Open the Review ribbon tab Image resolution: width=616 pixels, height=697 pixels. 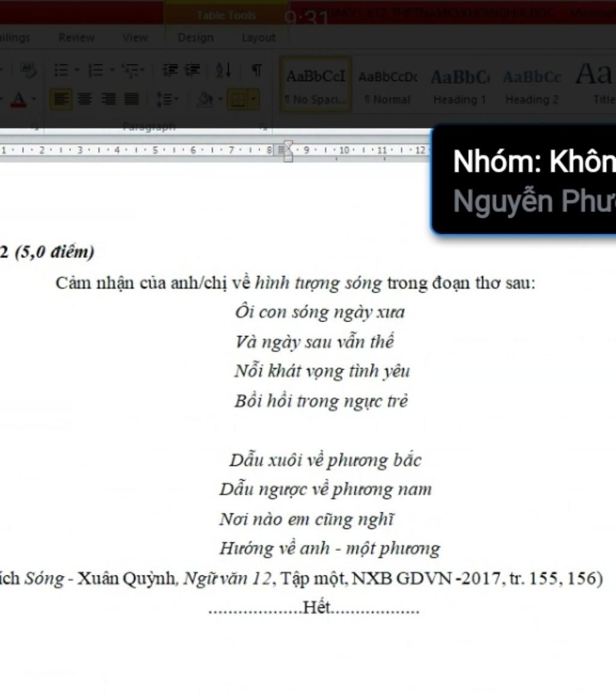click(x=76, y=37)
